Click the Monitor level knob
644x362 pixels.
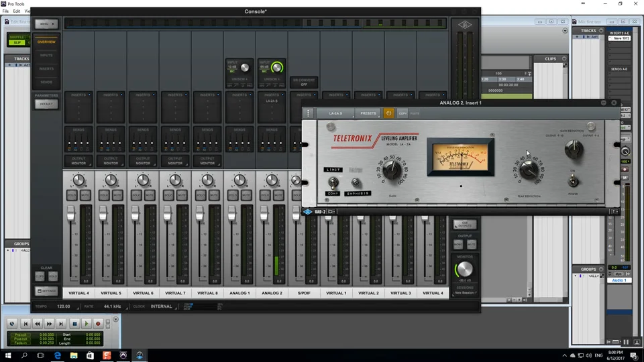(464, 269)
